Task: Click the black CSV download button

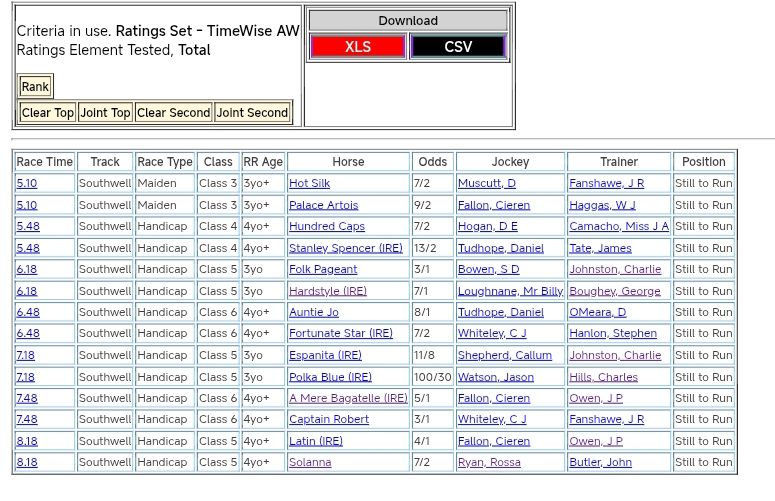Action: pyautogui.click(x=458, y=47)
